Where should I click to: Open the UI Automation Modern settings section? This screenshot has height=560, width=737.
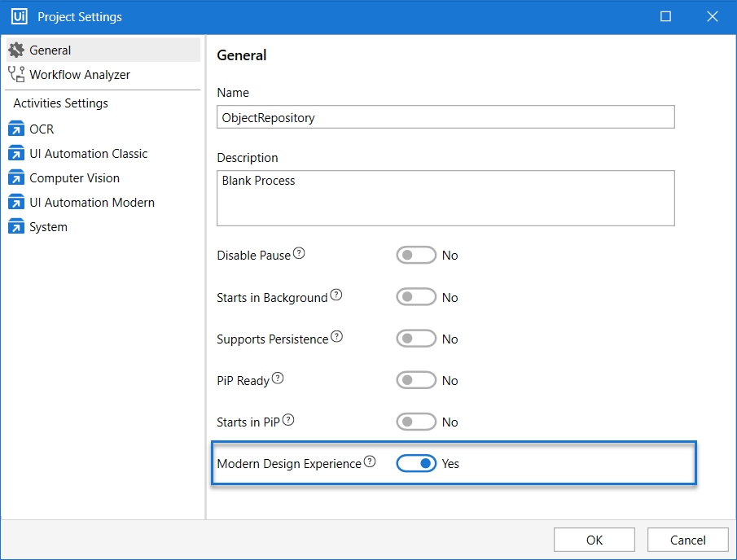tap(91, 203)
